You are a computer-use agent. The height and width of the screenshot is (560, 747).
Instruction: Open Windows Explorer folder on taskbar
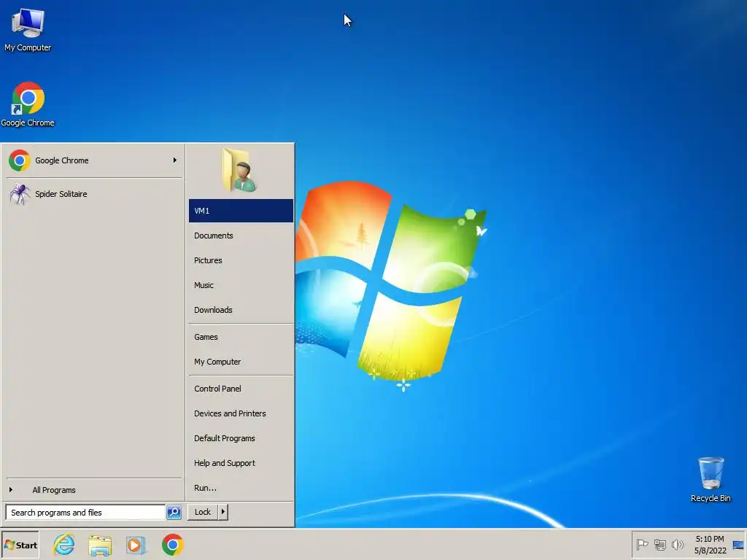[x=100, y=545]
